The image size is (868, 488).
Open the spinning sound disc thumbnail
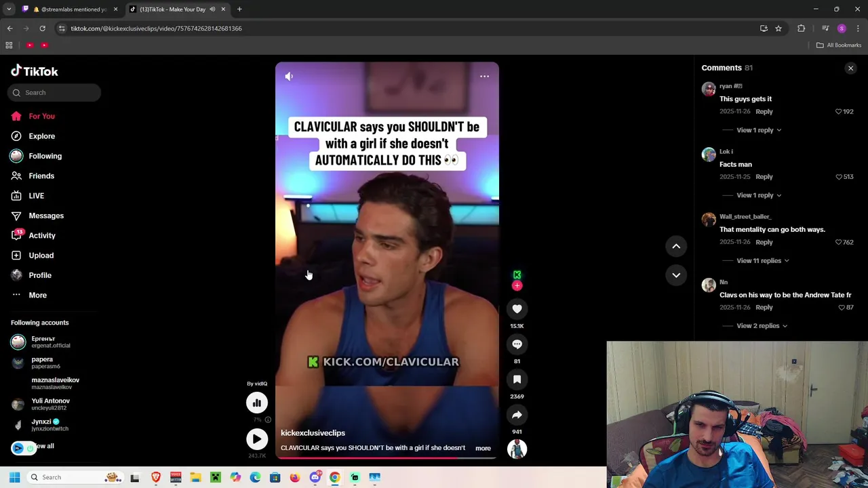pyautogui.click(x=517, y=449)
